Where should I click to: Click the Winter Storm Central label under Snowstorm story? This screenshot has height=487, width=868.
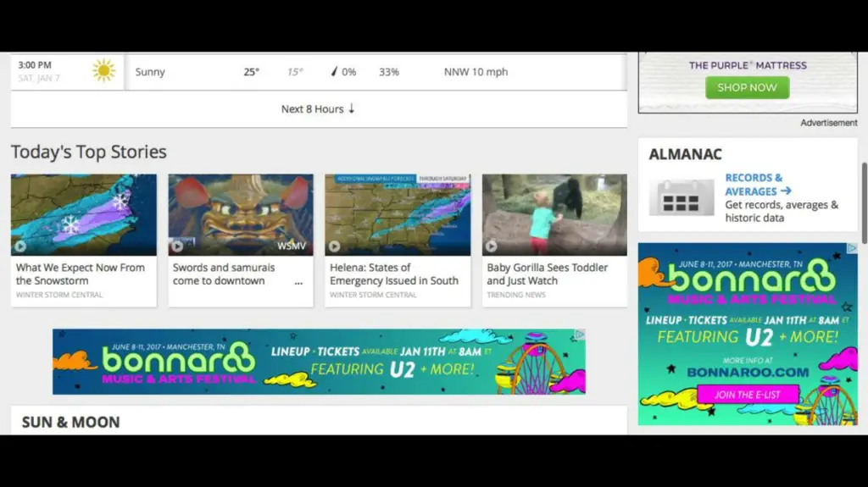pos(59,295)
